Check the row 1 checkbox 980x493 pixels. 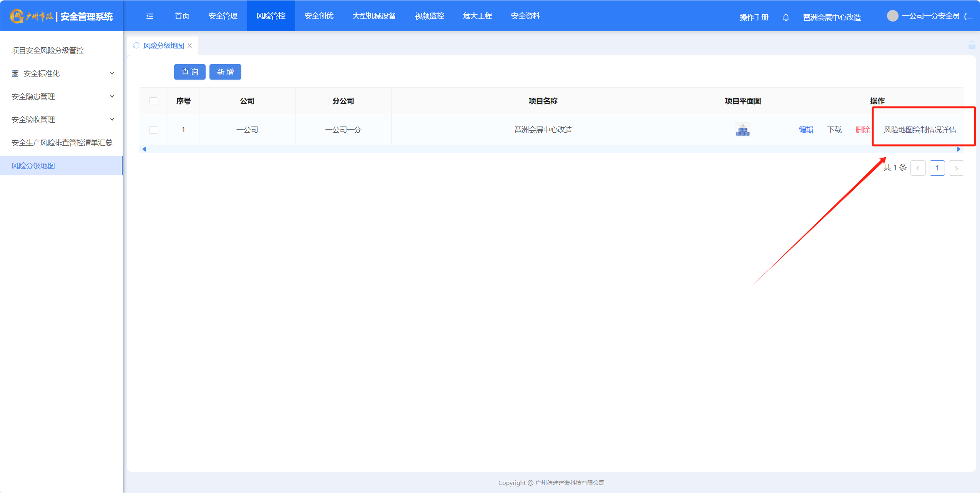click(153, 130)
